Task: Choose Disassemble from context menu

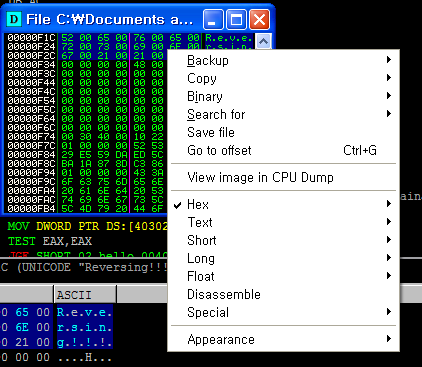Action: (283, 294)
